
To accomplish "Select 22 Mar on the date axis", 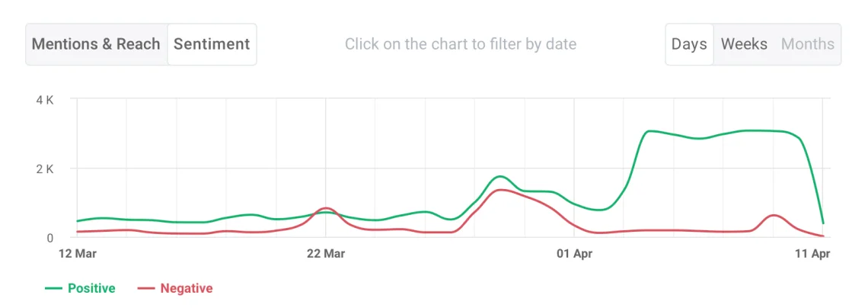I will pos(325,252).
